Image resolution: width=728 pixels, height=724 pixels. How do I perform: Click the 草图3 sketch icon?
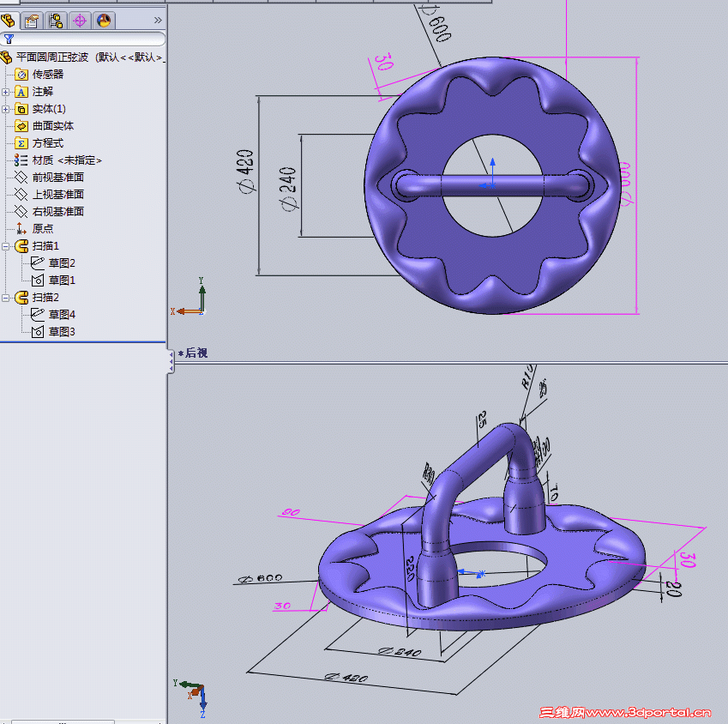pyautogui.click(x=38, y=332)
